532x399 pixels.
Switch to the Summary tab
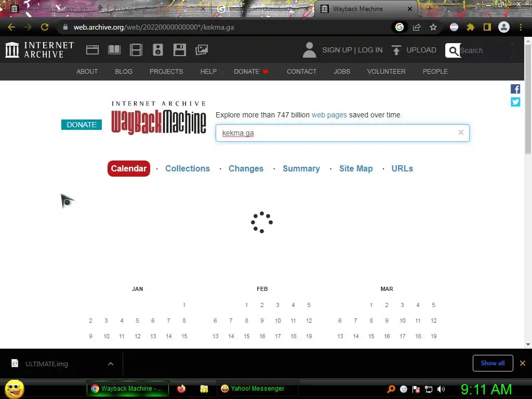click(301, 168)
